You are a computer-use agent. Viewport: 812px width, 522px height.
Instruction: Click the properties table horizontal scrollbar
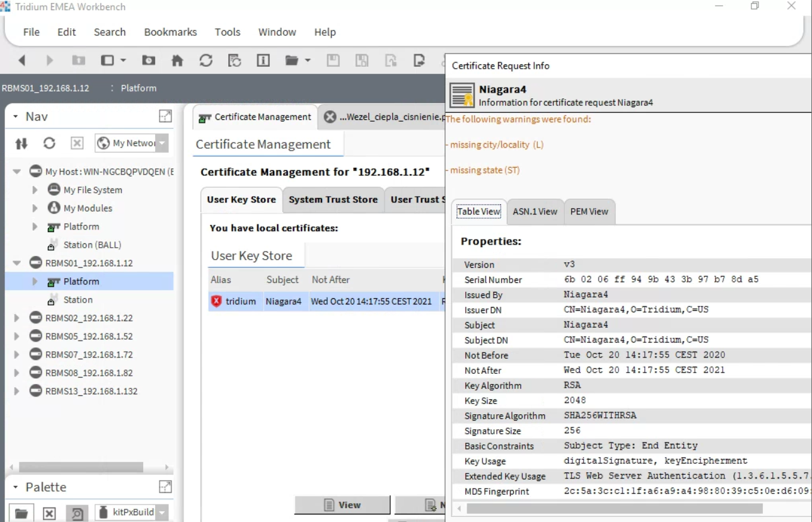pyautogui.click(x=615, y=508)
